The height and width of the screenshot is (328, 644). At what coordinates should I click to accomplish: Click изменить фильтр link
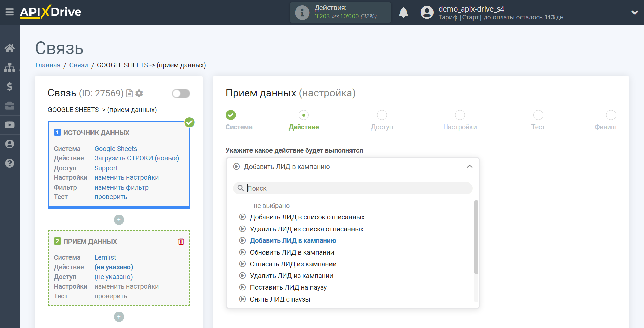121,187
